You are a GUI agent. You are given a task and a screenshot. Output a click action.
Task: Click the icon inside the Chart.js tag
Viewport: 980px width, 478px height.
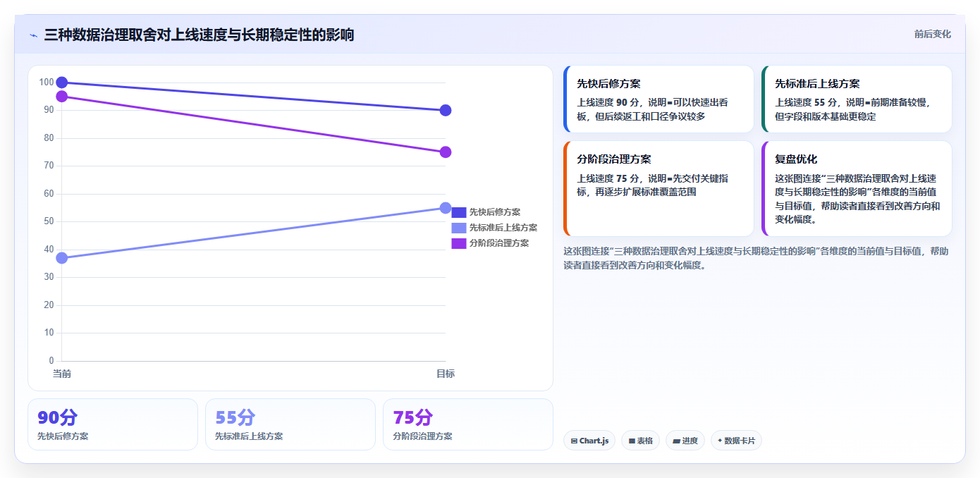tap(575, 441)
